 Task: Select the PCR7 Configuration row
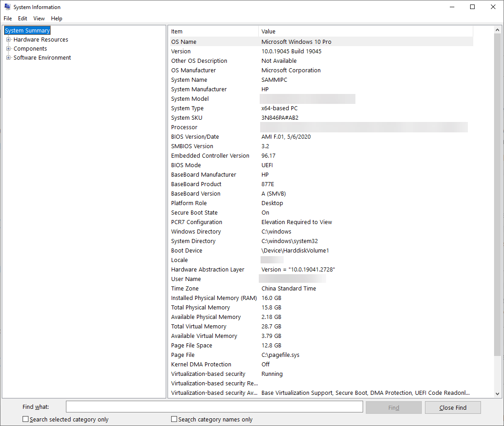point(322,222)
